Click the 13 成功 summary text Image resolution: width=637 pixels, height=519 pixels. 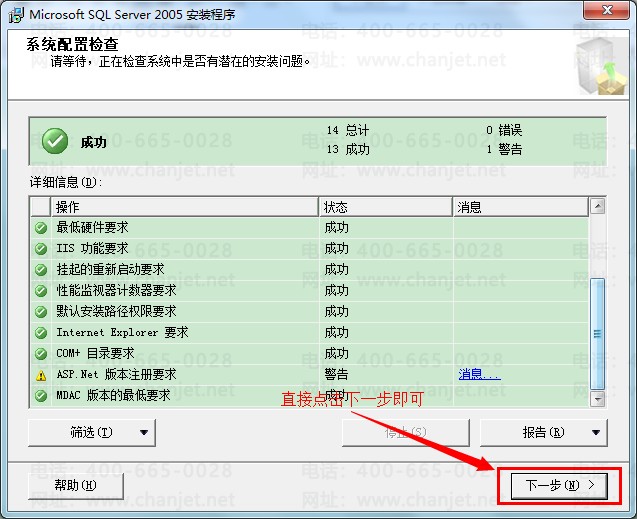coord(348,149)
